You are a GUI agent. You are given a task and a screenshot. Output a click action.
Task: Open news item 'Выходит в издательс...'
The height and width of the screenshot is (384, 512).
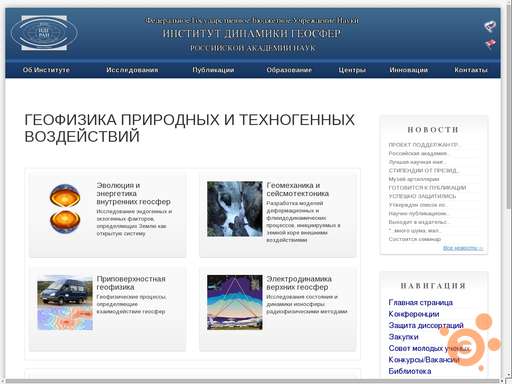pos(420,222)
